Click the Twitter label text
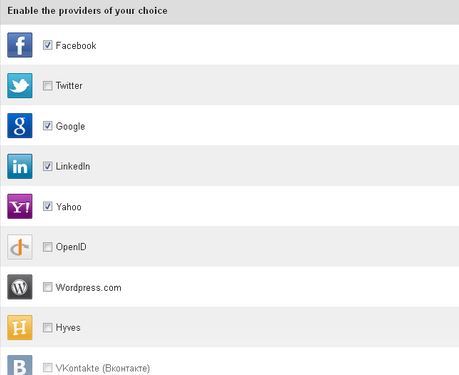This screenshot has width=459, height=375. [69, 86]
